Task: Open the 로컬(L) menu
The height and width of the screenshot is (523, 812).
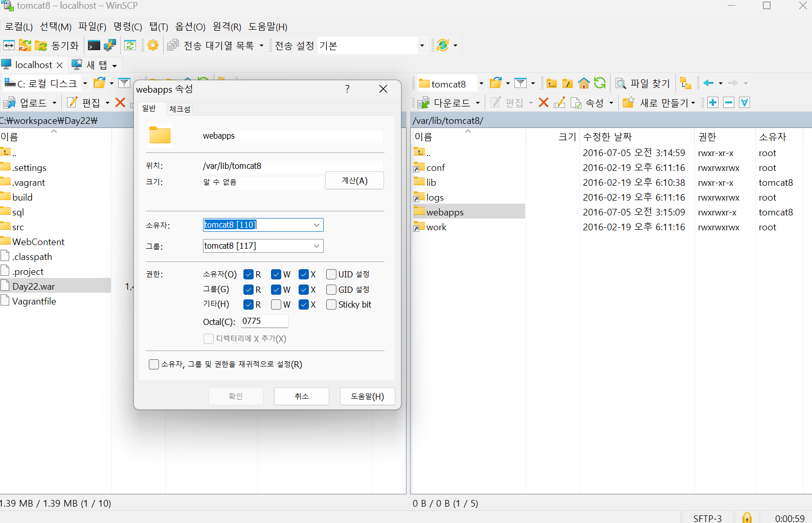Action: point(19,27)
